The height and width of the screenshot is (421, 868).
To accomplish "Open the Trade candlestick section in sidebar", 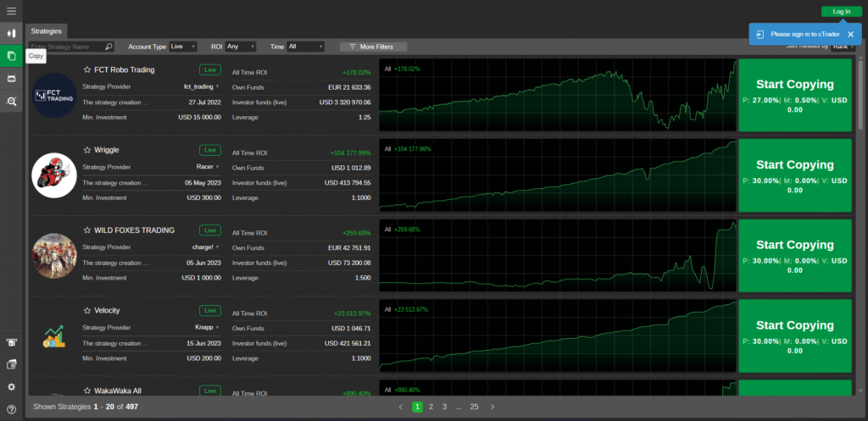I will pos(11,32).
